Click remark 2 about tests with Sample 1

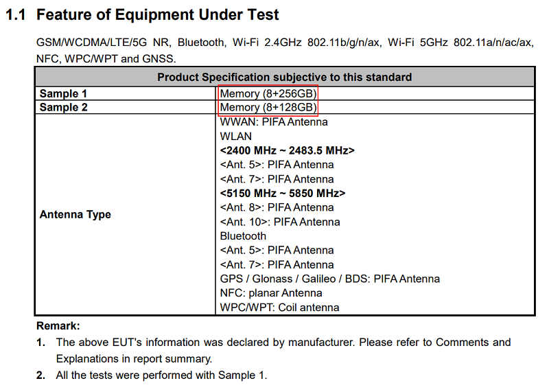[152, 376]
